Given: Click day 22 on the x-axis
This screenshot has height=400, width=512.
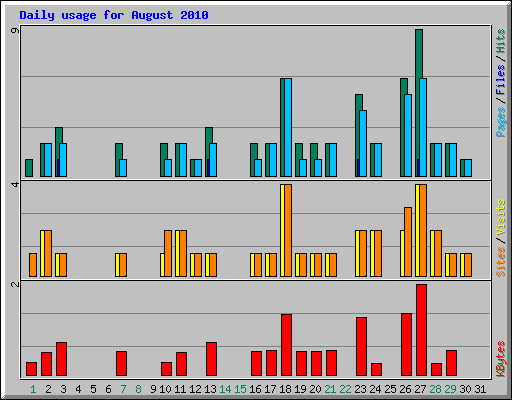Looking at the screenshot, I should point(345,389).
